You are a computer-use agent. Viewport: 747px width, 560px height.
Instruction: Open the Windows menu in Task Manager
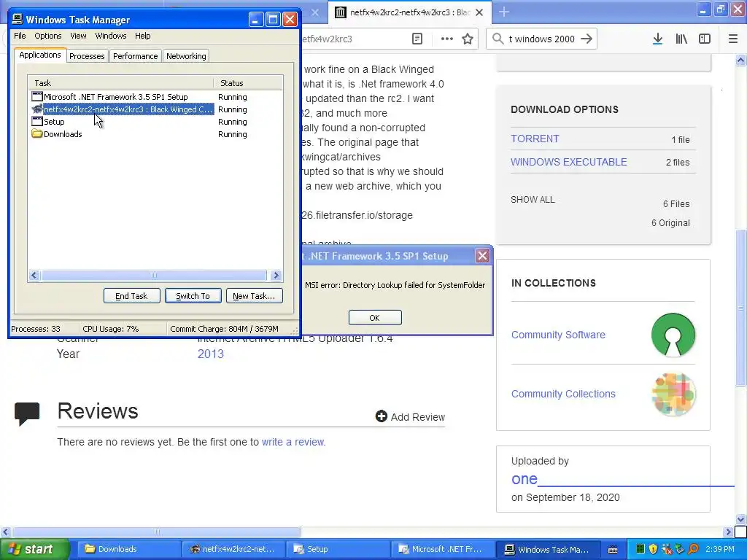tap(111, 36)
